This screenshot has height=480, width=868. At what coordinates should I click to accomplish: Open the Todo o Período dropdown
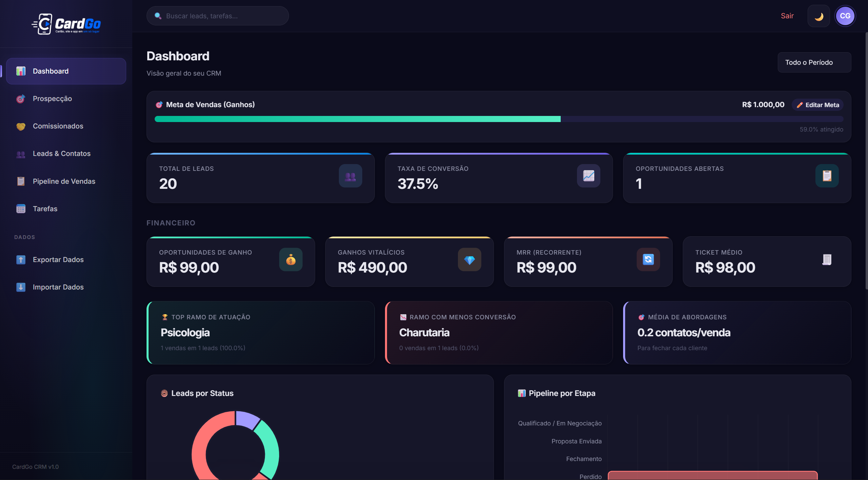(x=814, y=62)
